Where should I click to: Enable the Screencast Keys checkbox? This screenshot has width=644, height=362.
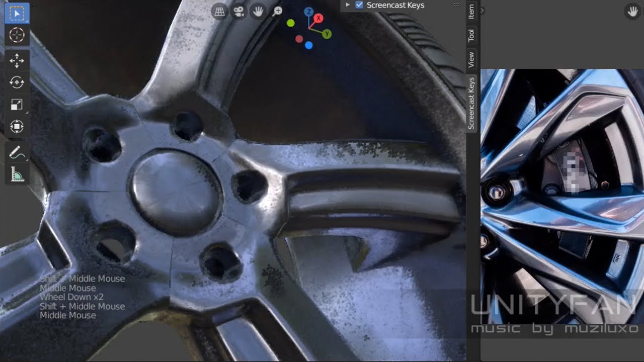click(359, 5)
